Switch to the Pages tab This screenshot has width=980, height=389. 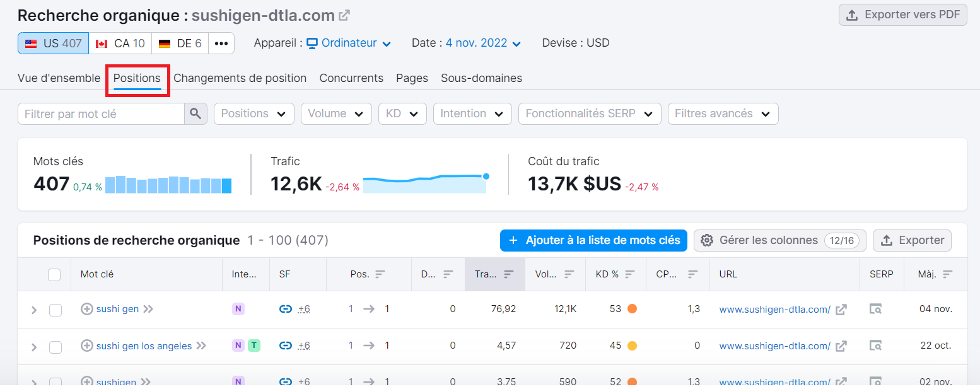coord(412,78)
